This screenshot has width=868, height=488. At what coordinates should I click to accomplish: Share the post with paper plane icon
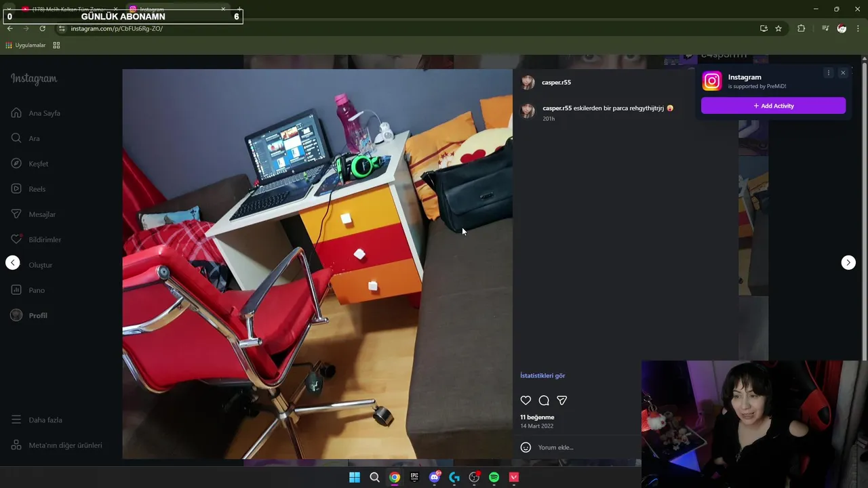point(561,401)
